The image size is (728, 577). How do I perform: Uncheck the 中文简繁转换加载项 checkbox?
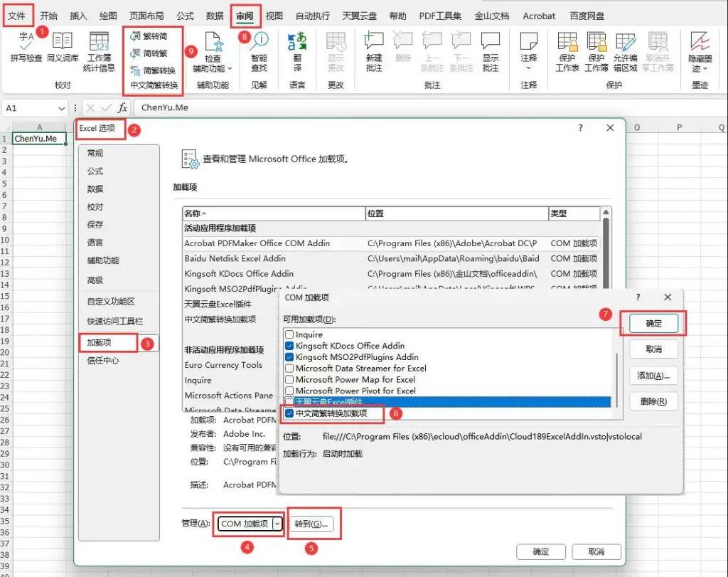click(289, 413)
